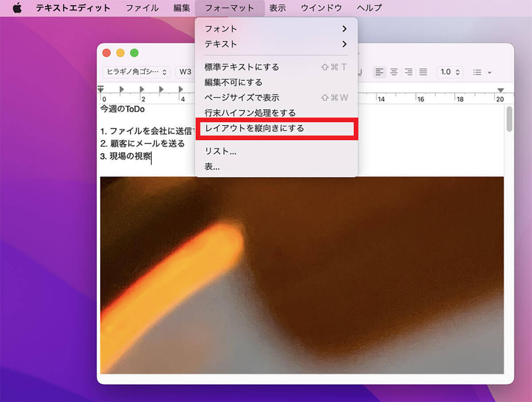Open the W3 font weight dropdown
Viewport: 532px width, 402px height.
(x=185, y=72)
